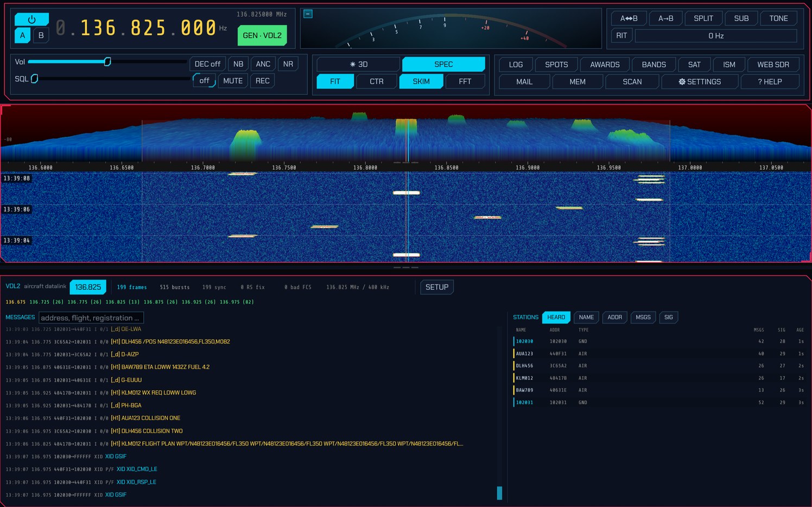Select the 136.975 (82) channel
This screenshot has width=812, height=507.
(x=237, y=302)
